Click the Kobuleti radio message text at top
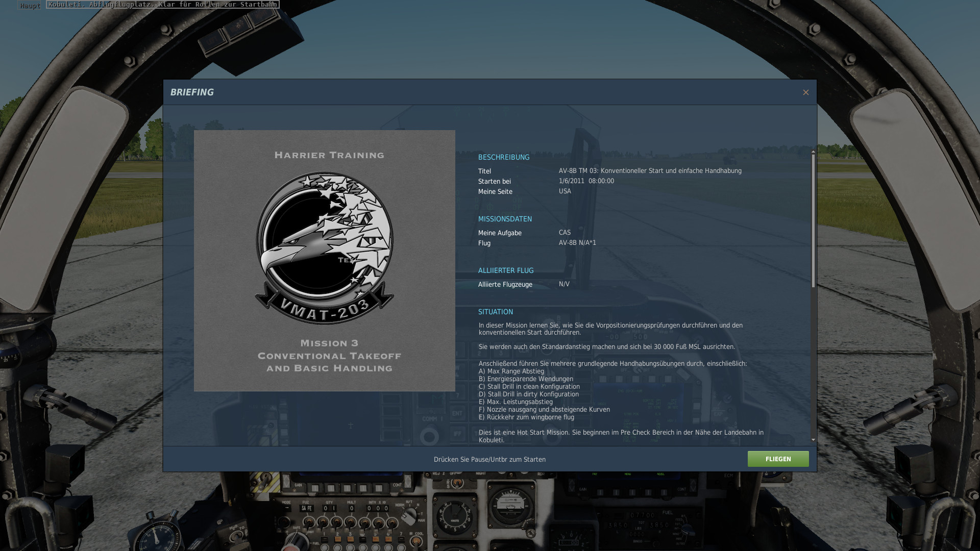The width and height of the screenshot is (980, 551). click(162, 5)
